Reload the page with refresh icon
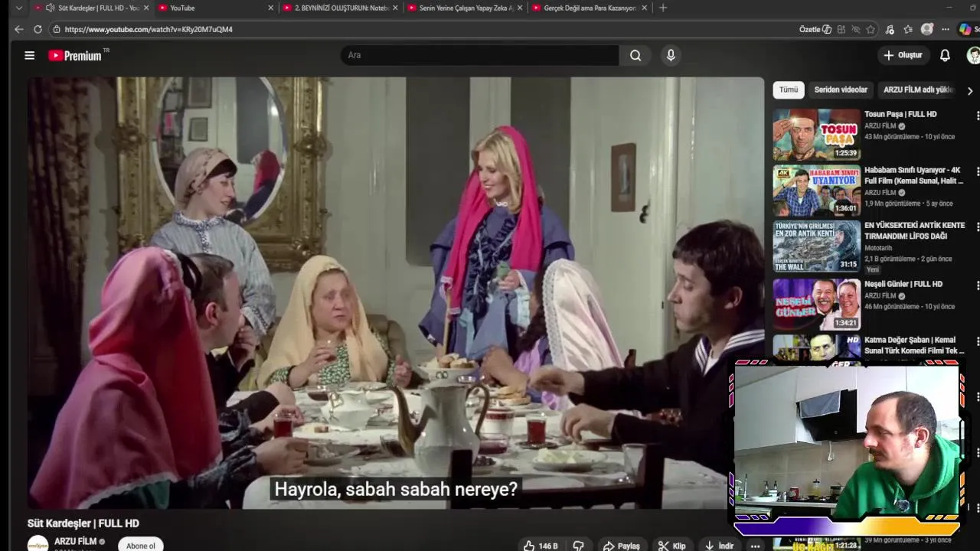Image resolution: width=980 pixels, height=551 pixels. tap(38, 29)
